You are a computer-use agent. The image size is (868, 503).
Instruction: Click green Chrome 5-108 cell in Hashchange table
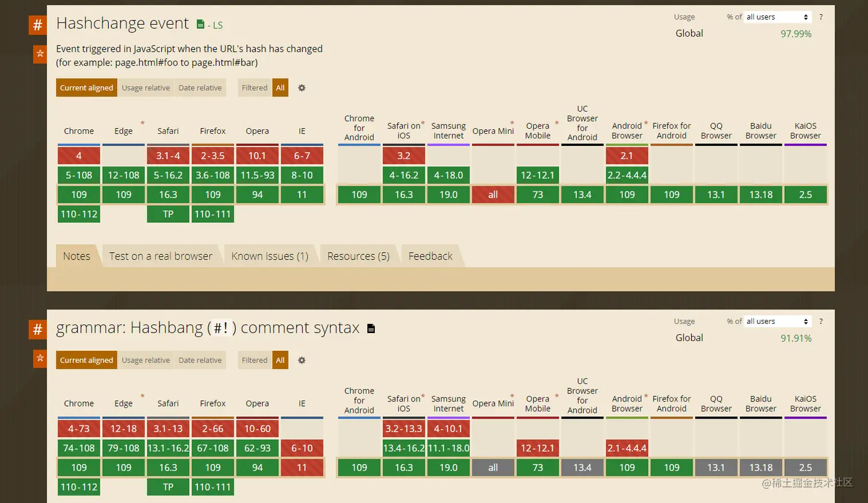tap(79, 175)
